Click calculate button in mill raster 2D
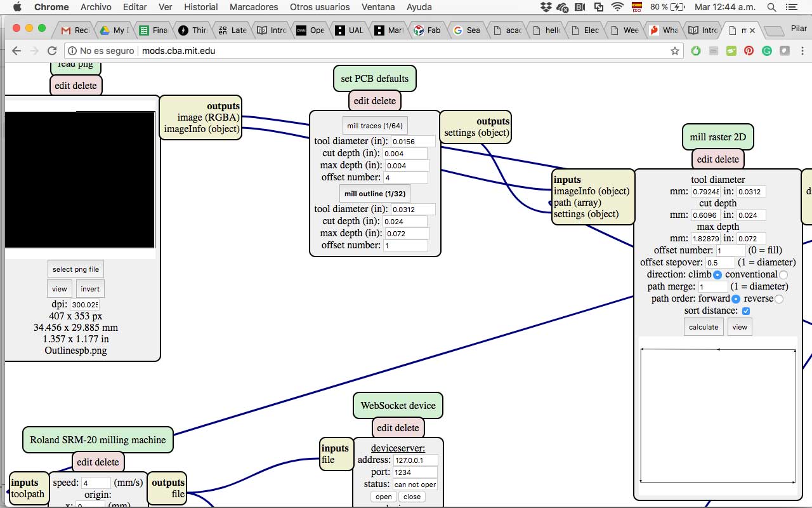Viewport: 812px width, 508px height. (x=704, y=327)
